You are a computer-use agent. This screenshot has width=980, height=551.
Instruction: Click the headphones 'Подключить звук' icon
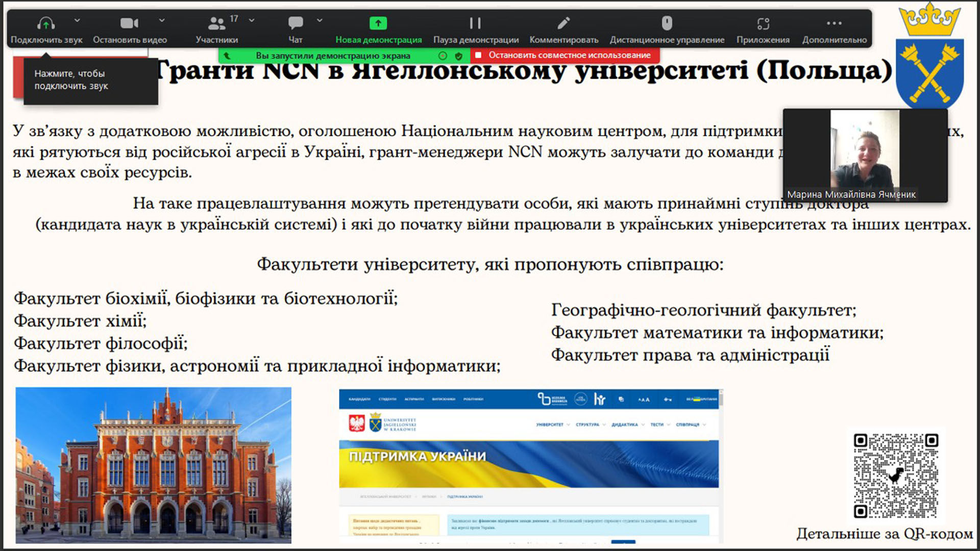(x=46, y=23)
